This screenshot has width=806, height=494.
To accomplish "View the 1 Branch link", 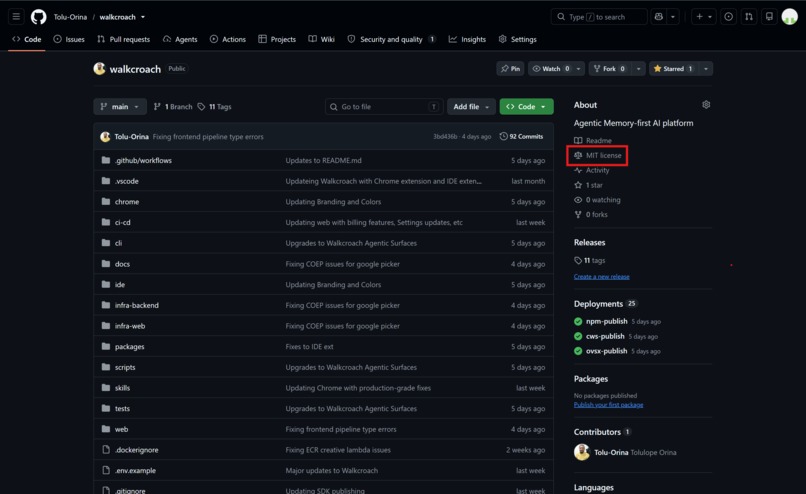I will (173, 106).
